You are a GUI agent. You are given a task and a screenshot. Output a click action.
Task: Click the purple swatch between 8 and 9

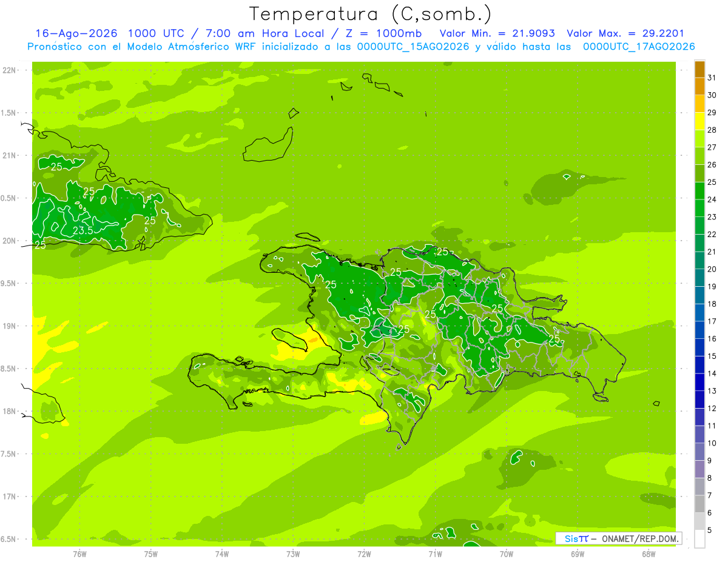(x=699, y=469)
